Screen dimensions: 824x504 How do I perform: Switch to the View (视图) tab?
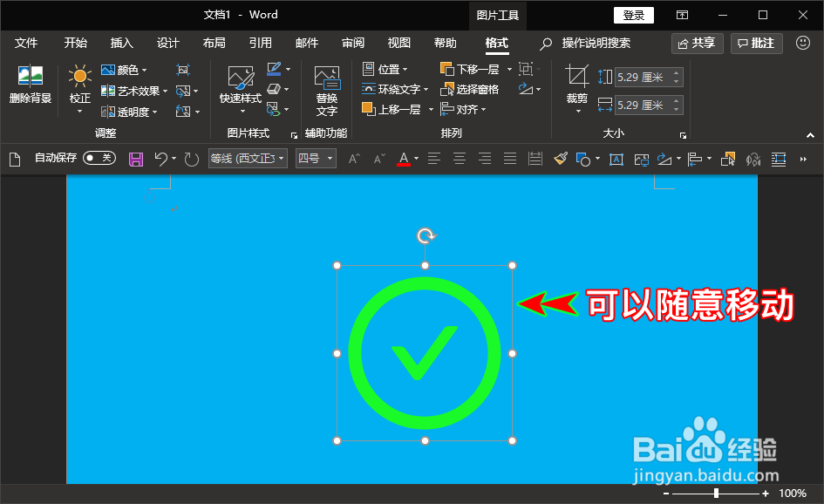pyautogui.click(x=399, y=43)
